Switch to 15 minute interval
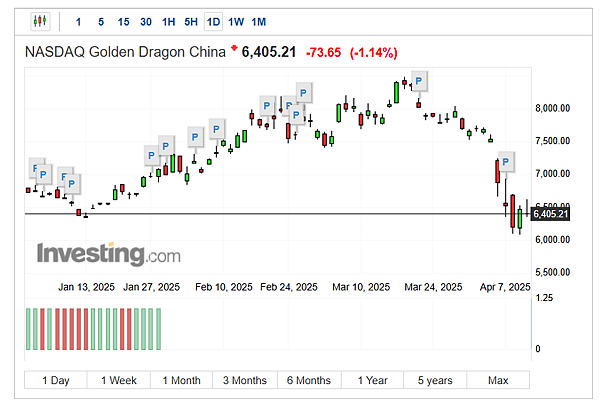 tap(123, 22)
